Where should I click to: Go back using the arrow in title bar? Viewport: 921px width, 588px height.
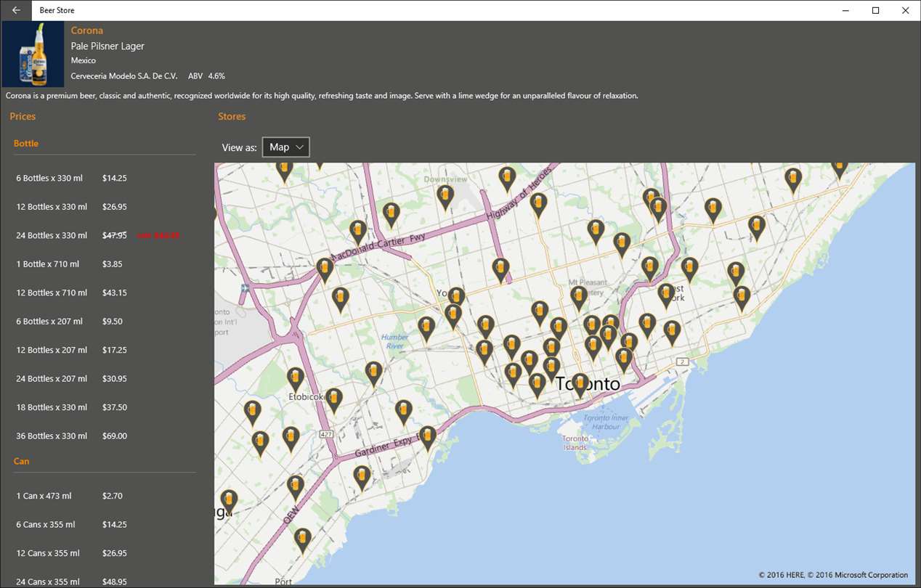tap(16, 10)
